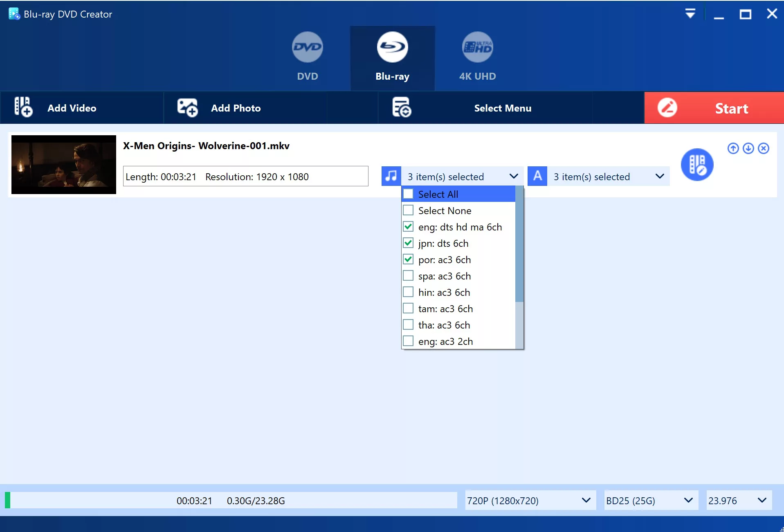
Task: Move video down with the down arrow icon
Action: 748,148
